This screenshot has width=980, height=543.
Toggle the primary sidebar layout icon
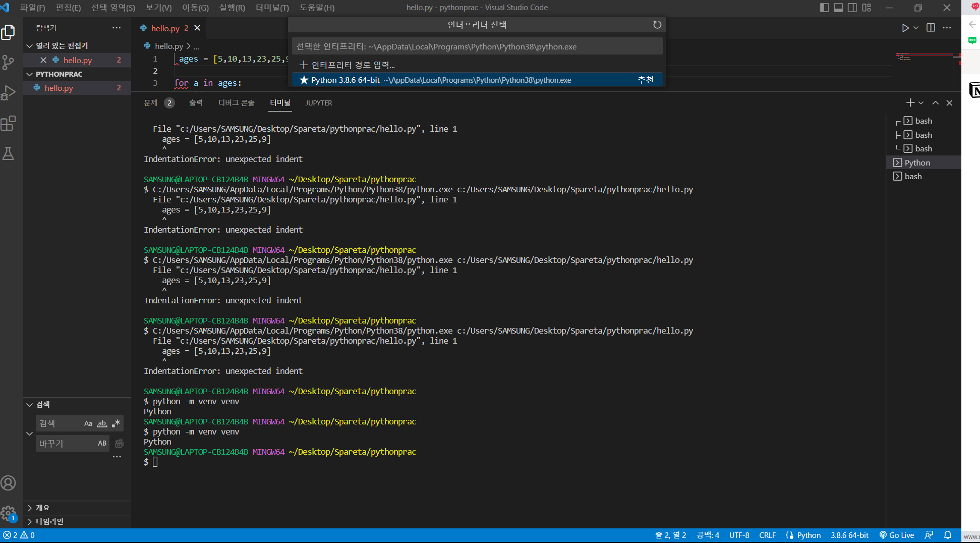(x=825, y=8)
